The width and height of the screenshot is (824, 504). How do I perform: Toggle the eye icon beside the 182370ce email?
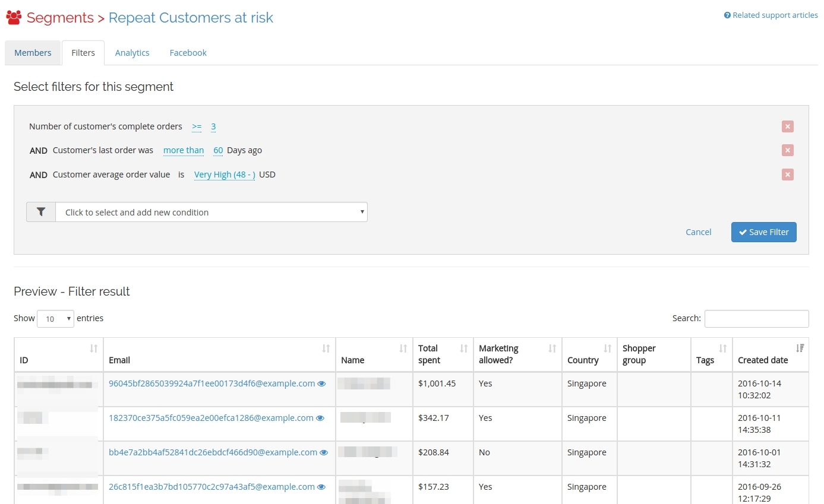pos(320,418)
